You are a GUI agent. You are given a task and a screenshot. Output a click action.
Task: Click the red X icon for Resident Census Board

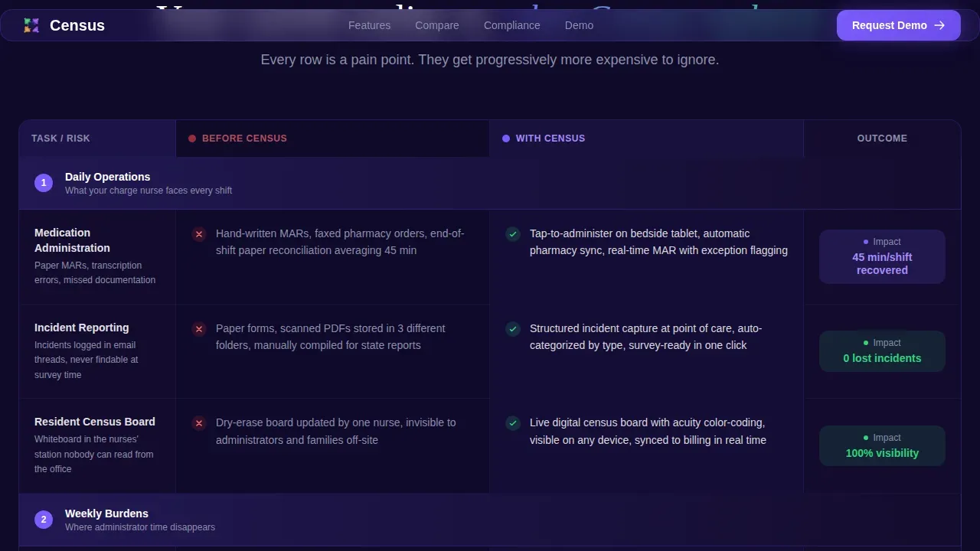tap(199, 423)
